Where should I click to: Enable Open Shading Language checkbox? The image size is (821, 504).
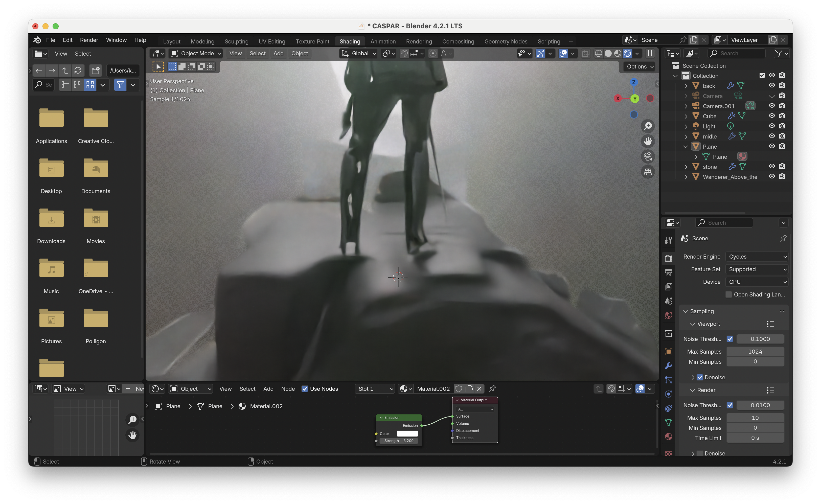729,294
